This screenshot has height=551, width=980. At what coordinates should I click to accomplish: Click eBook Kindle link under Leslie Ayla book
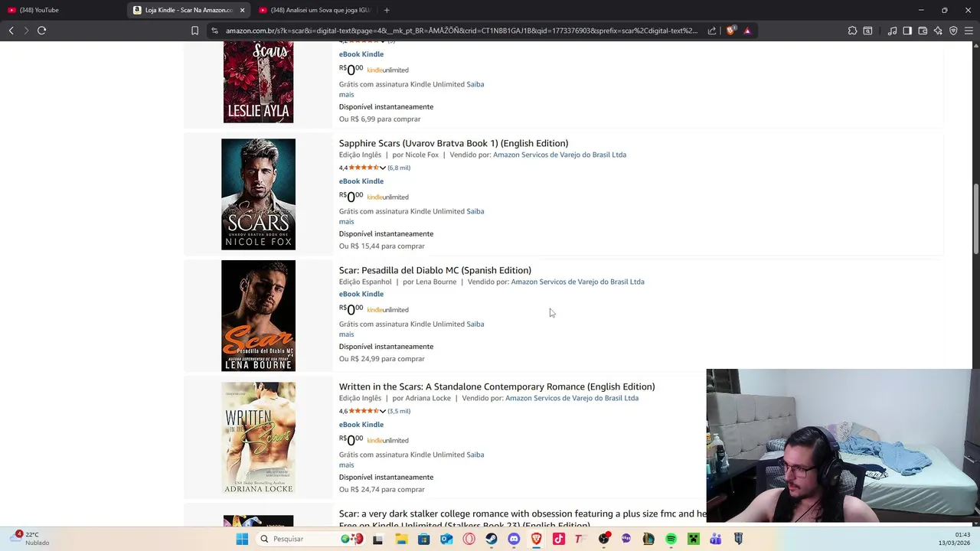tap(361, 54)
